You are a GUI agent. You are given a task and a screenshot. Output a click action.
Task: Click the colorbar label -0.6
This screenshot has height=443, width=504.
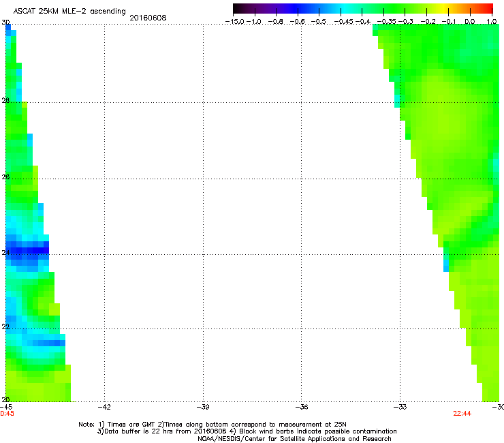pyautogui.click(x=298, y=22)
